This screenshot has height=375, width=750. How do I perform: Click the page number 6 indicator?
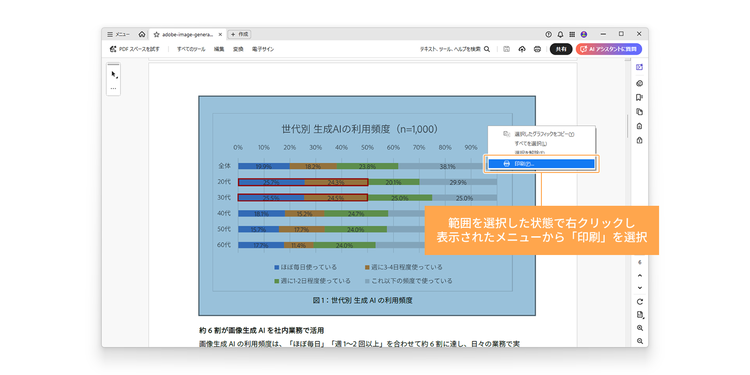coord(640,262)
